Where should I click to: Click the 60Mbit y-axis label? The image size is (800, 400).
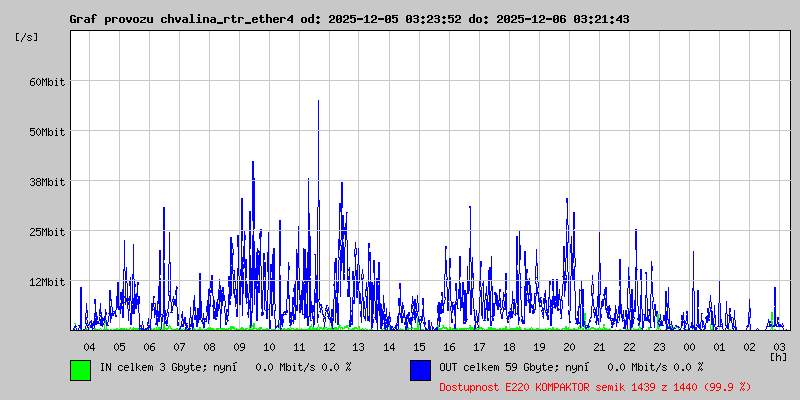pyautogui.click(x=46, y=81)
